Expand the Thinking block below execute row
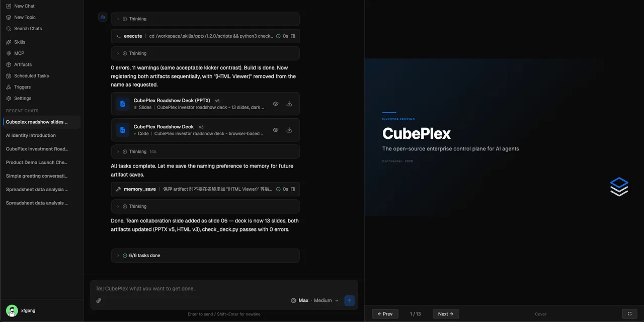Image resolution: width=644 pixels, height=322 pixels. click(x=205, y=53)
